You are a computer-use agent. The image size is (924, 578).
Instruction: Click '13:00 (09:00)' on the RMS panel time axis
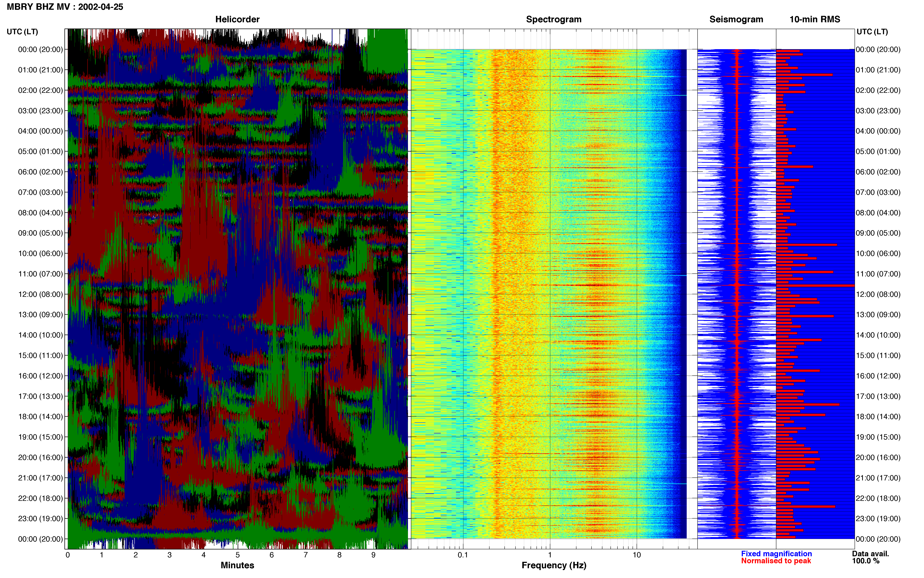pyautogui.click(x=878, y=315)
